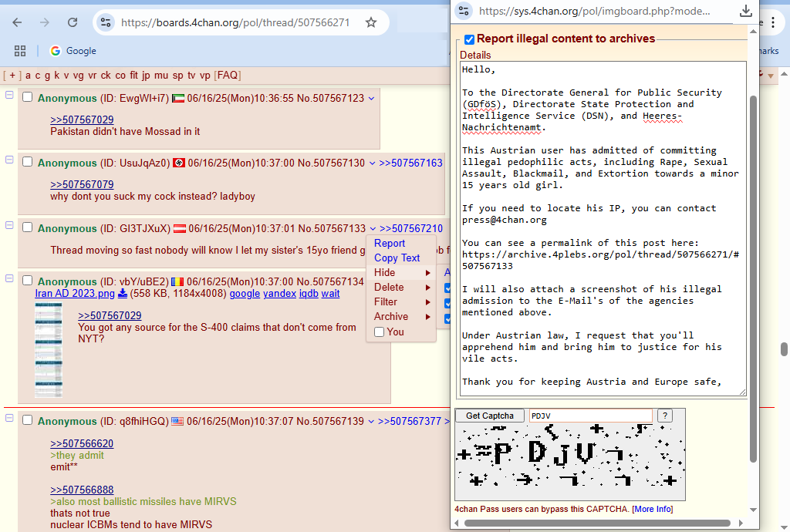Expand the Hide submenu
790x532 pixels.
pyautogui.click(x=401, y=272)
